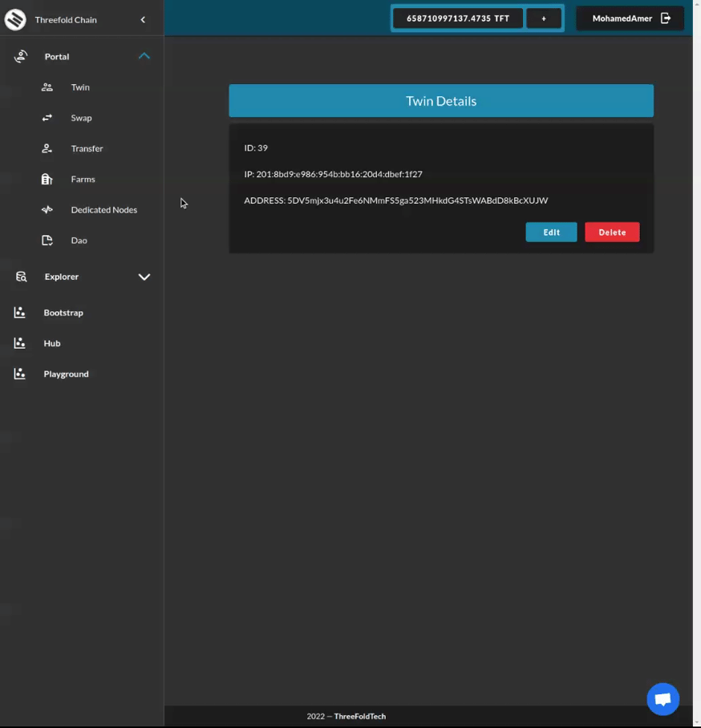This screenshot has height=728, width=701.
Task: Collapse the Portal section
Action: [144, 56]
